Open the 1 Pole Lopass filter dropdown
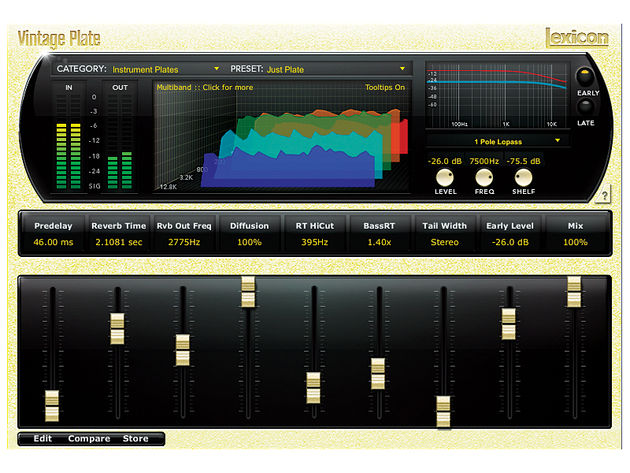 [498, 141]
